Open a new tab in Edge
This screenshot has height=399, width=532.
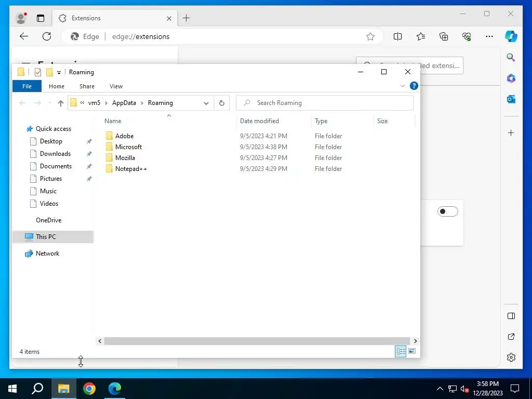[187, 18]
